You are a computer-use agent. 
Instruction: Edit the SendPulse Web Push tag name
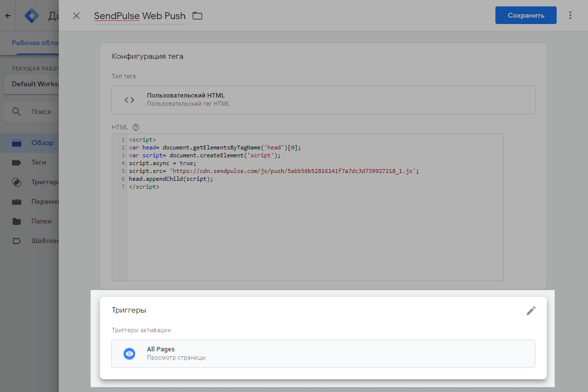[x=140, y=16]
